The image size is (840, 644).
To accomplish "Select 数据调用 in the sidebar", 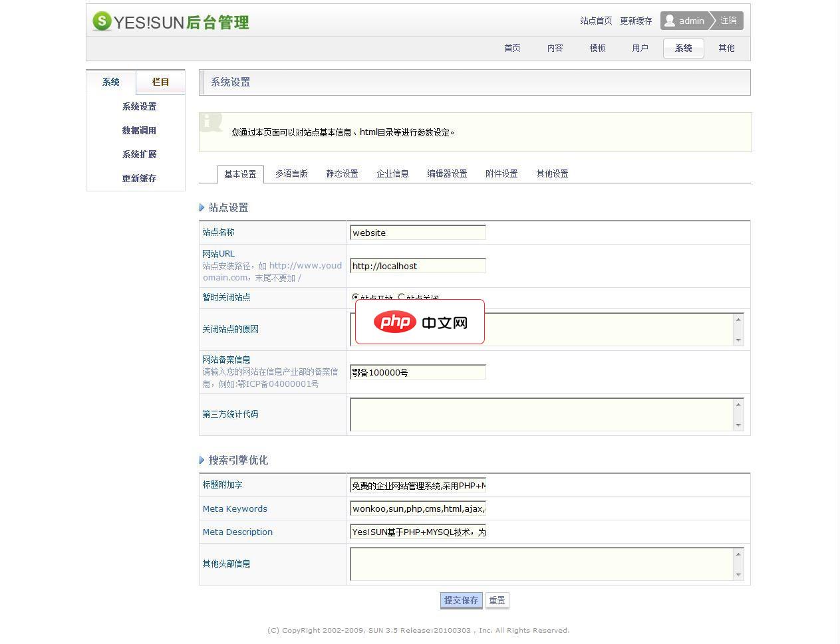I will click(139, 130).
